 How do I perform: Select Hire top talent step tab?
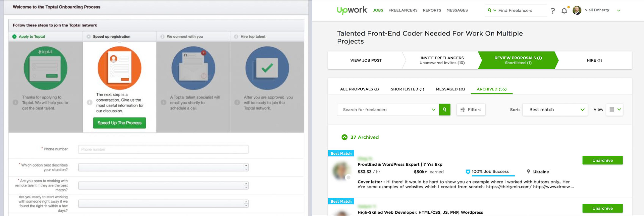pos(267,37)
